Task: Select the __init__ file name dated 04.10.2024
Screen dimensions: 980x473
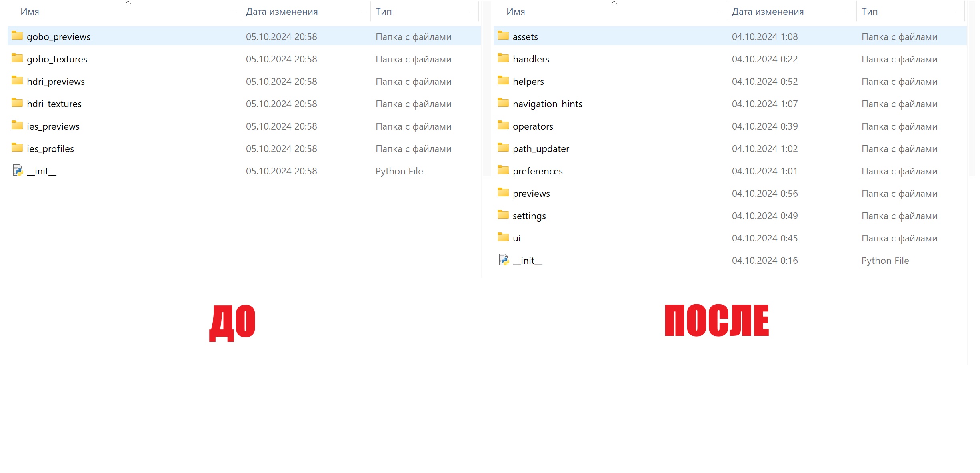Action: [x=528, y=261]
